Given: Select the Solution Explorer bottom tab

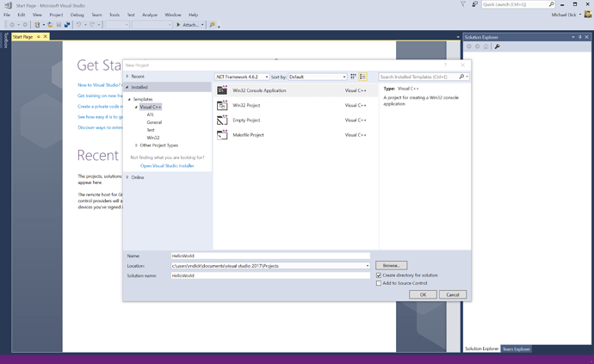Looking at the screenshot, I should pyautogui.click(x=481, y=349).
